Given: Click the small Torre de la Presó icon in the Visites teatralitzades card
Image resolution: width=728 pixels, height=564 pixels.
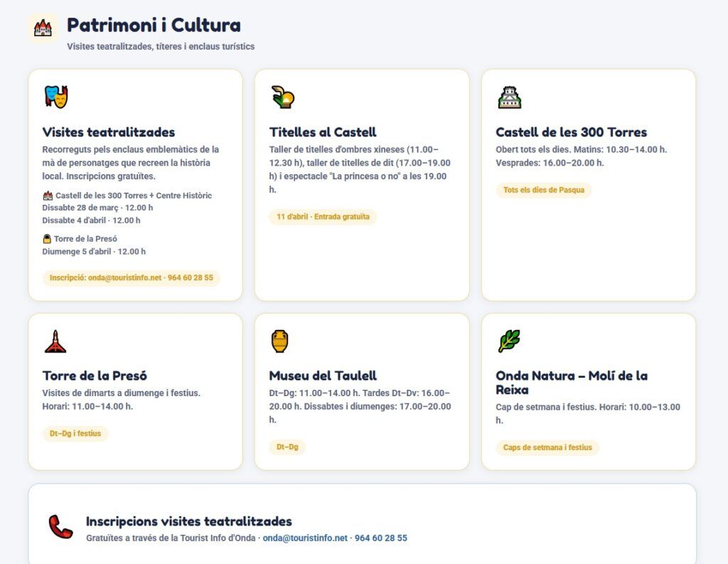Looking at the screenshot, I should click(x=48, y=239).
